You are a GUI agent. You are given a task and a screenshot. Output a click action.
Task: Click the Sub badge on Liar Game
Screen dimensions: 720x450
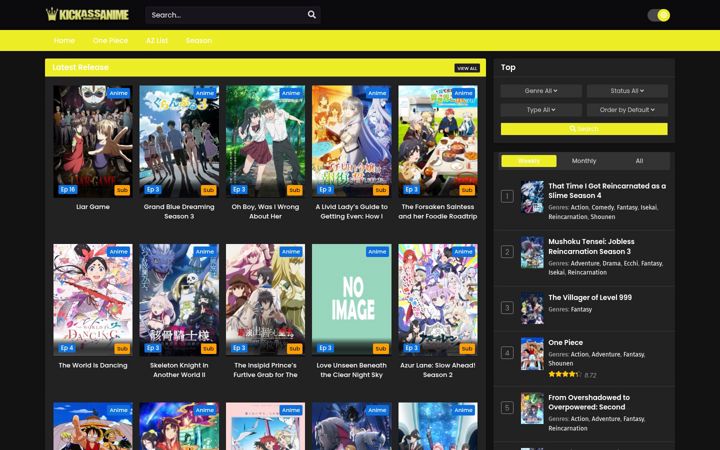[122, 190]
